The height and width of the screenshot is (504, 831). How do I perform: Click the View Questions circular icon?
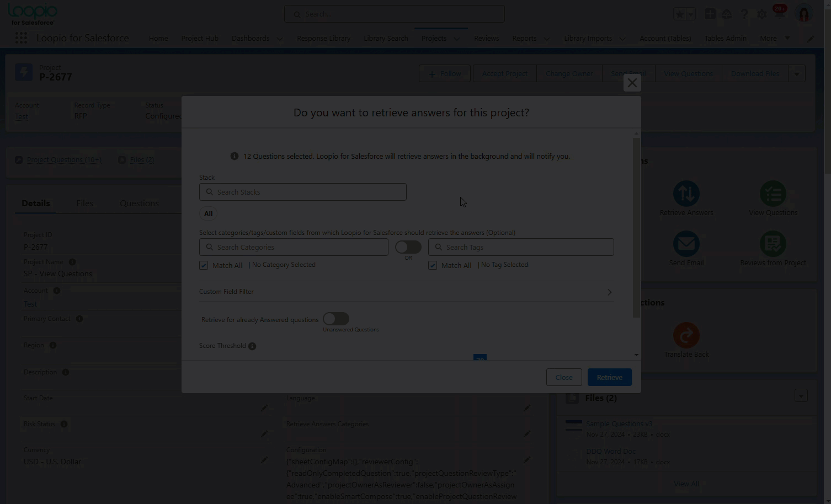773,194
